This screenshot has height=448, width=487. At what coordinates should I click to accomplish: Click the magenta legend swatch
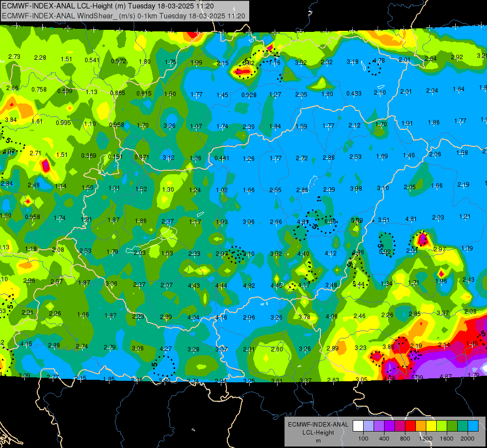400,426
